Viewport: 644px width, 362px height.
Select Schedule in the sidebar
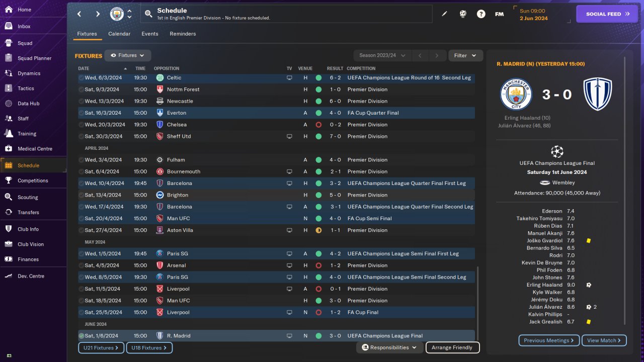33,165
